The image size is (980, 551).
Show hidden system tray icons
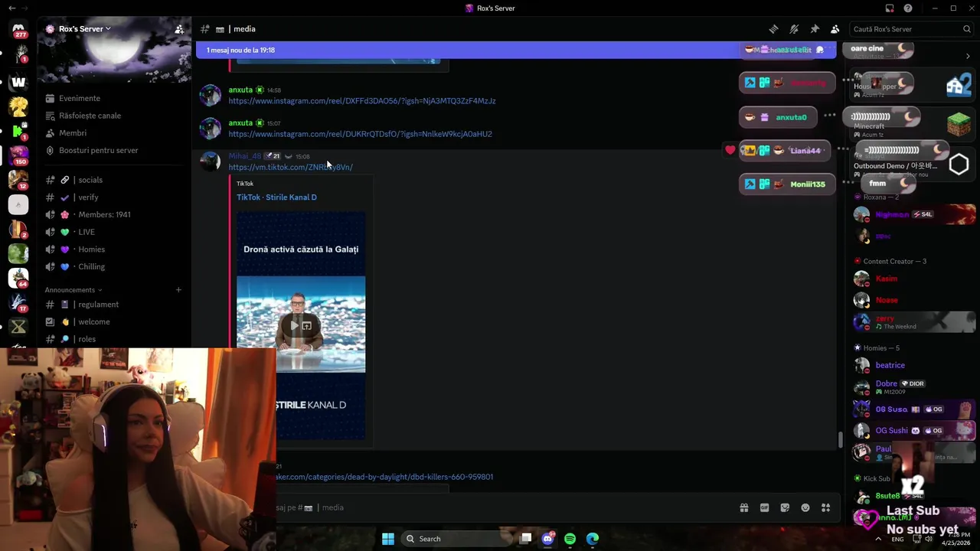[877, 539]
